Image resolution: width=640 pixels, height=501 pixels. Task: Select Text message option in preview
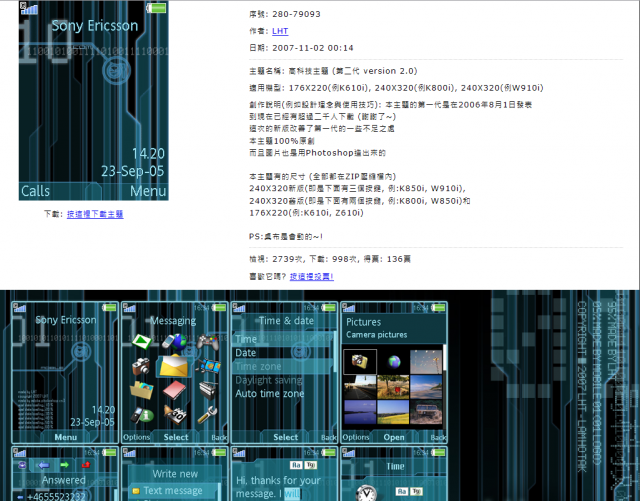click(173, 490)
